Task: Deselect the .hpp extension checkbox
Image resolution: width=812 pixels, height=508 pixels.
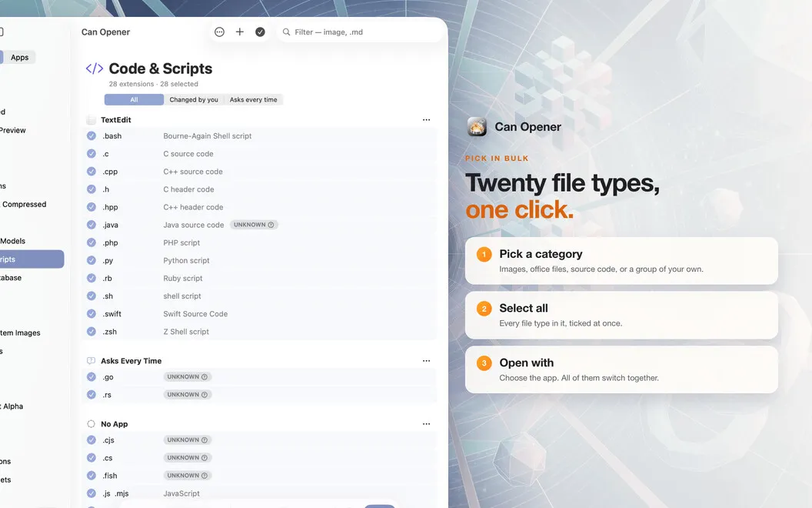Action: tap(92, 207)
